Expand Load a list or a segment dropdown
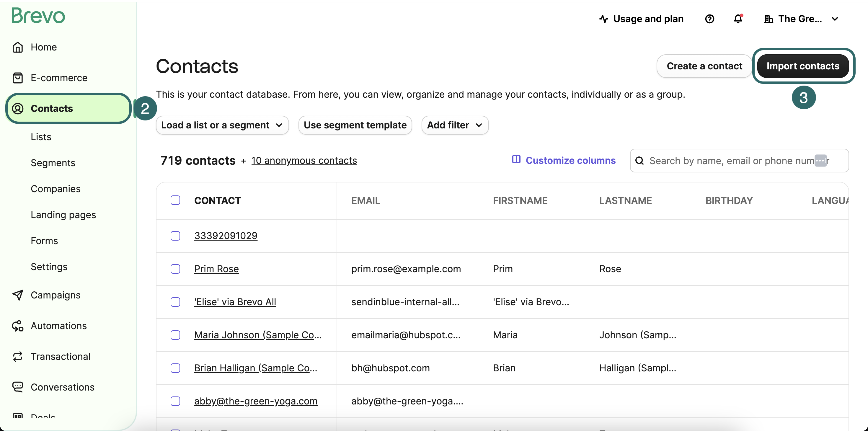 coord(222,125)
